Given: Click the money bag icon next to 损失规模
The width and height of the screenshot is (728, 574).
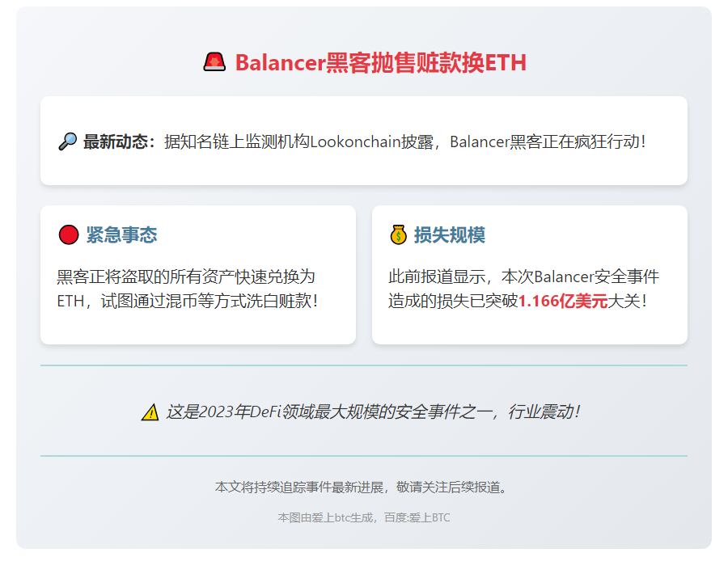Looking at the screenshot, I should click(x=398, y=234).
